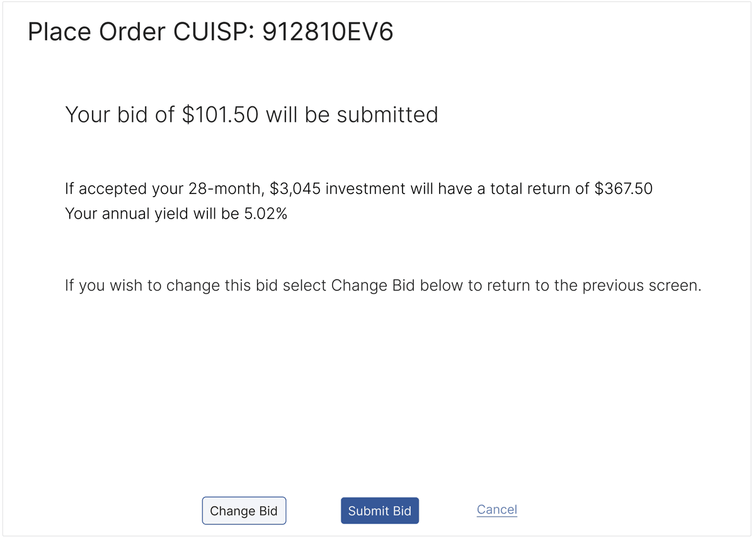Click the 5.02% annual yield figure

pyautogui.click(x=265, y=214)
